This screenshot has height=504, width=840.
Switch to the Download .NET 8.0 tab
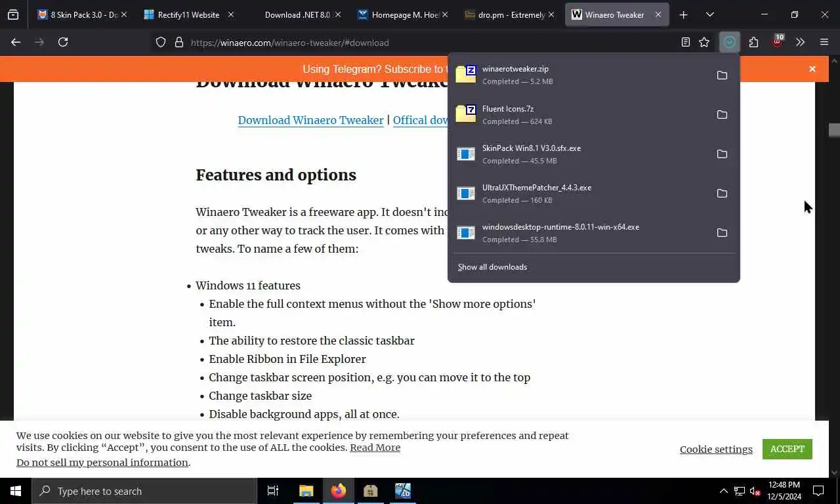[x=297, y=14]
